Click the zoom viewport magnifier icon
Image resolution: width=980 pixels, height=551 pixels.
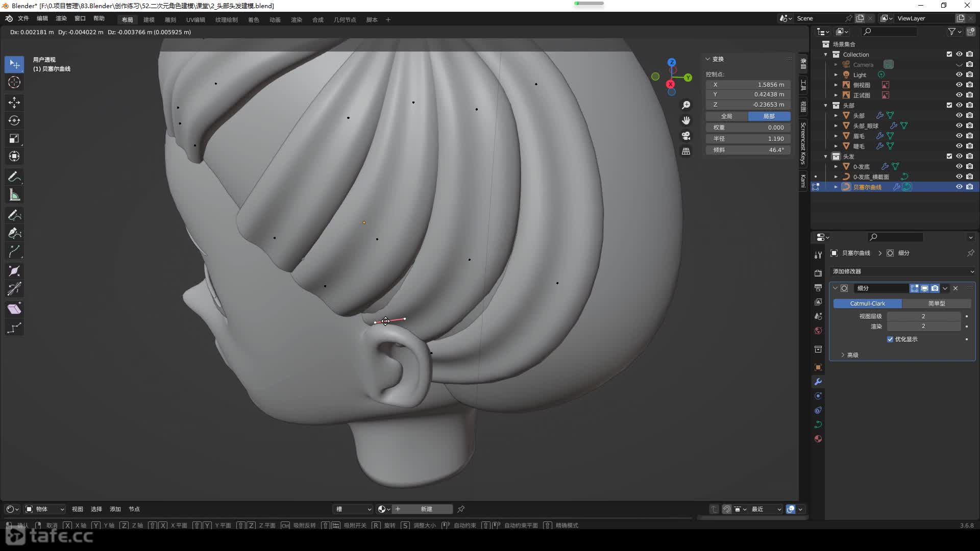(686, 105)
